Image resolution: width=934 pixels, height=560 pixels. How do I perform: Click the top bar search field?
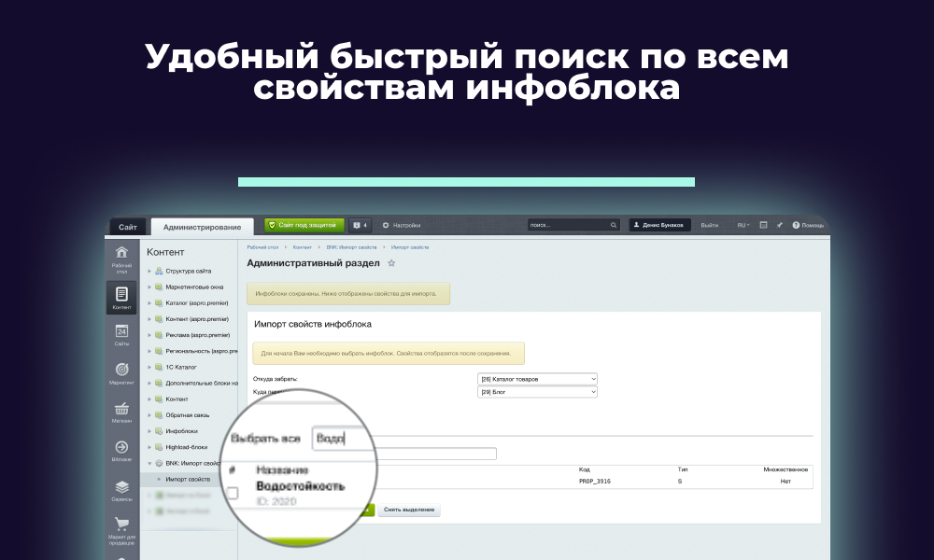(x=568, y=225)
